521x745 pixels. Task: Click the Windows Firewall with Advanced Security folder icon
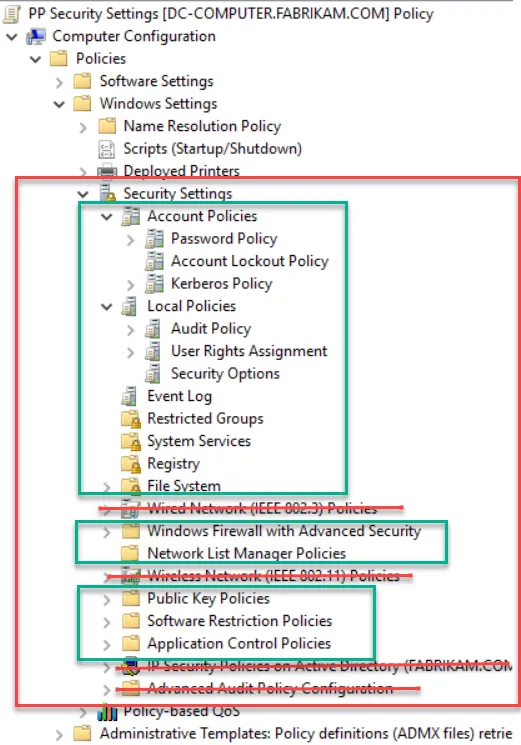click(x=131, y=531)
